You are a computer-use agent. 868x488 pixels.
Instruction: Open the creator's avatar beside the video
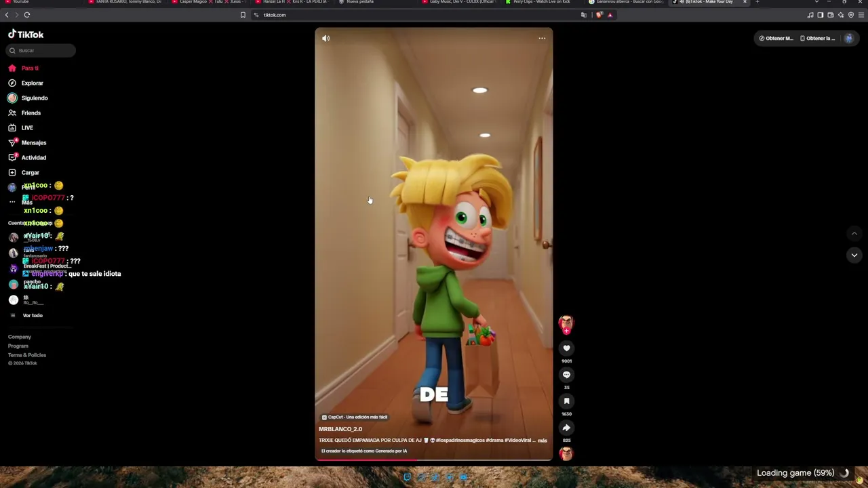[x=566, y=323]
